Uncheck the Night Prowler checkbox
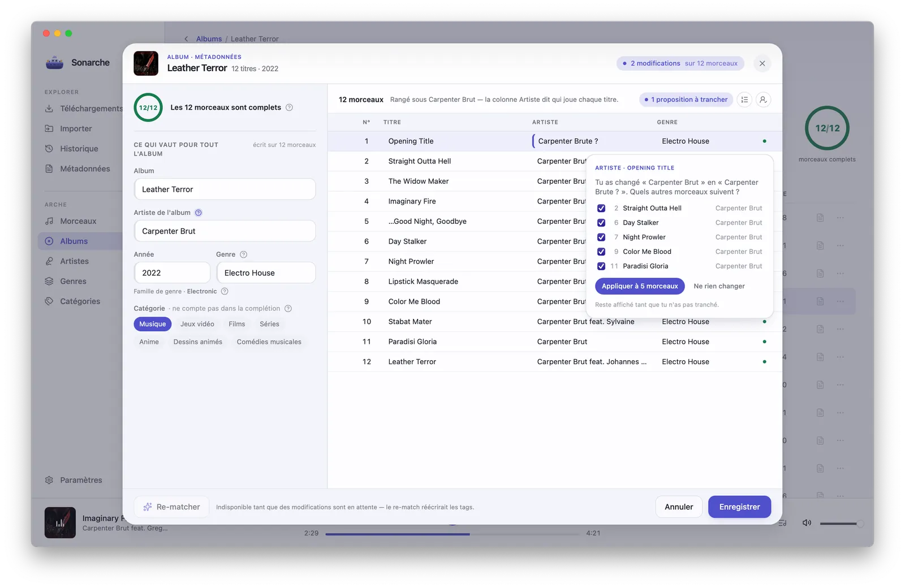 [601, 237]
